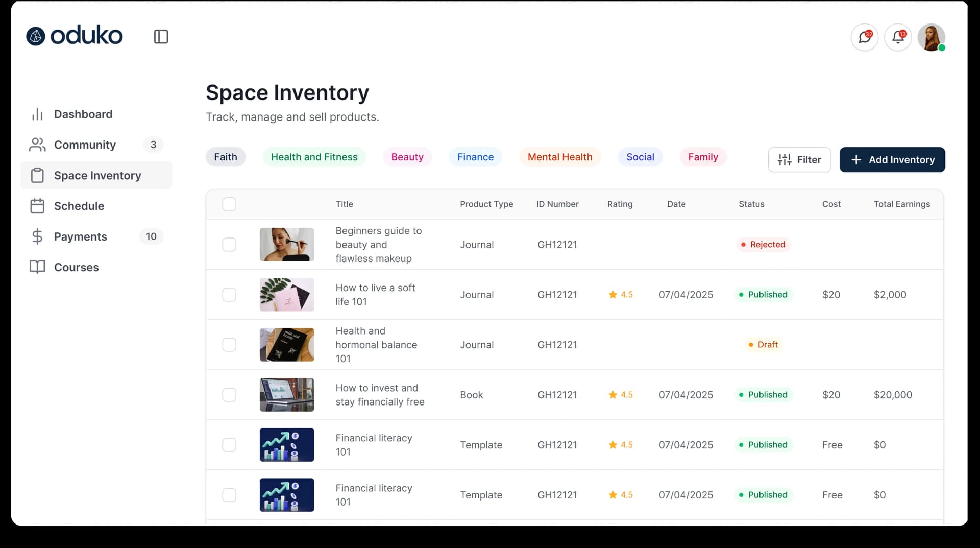Open the messages chat icon
Viewport: 980px width, 548px height.
tap(864, 37)
